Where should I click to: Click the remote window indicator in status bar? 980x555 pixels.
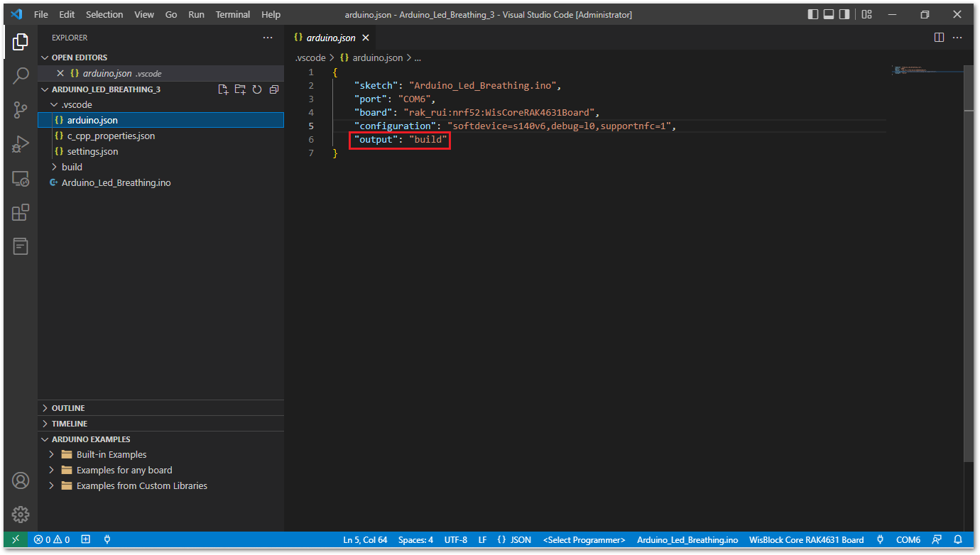tap(16, 539)
